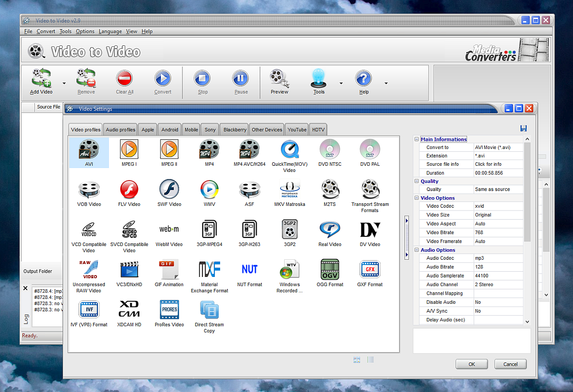573x392 pixels.
Task: Select SVCD Compatible Video
Action: [x=129, y=236]
